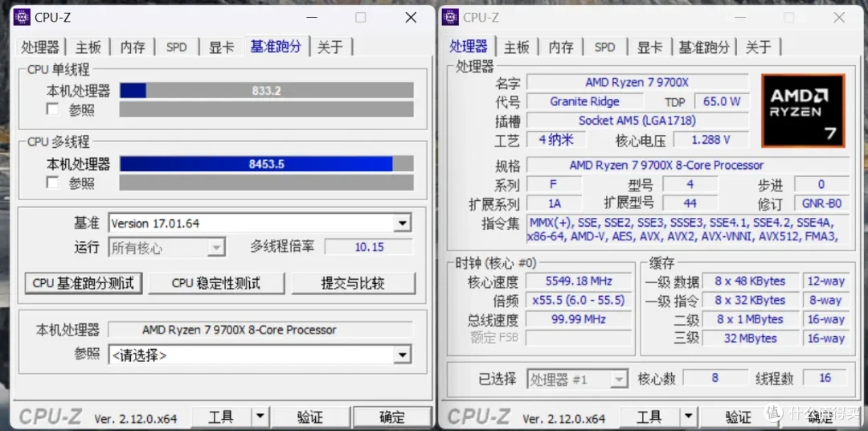Viewport: 868px width, 431px height.
Task: Click 指令集 instruction list text
Action: pyautogui.click(x=687, y=229)
